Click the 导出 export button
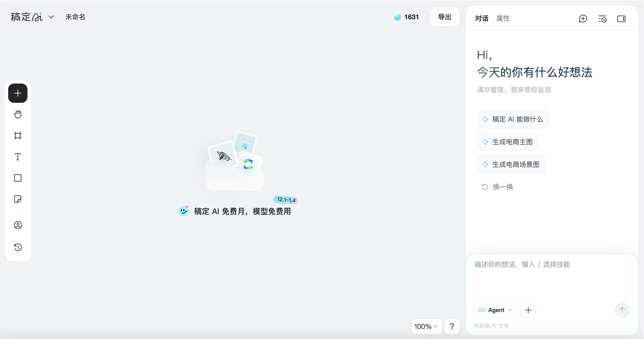Viewport: 644px width, 339px height. click(444, 17)
